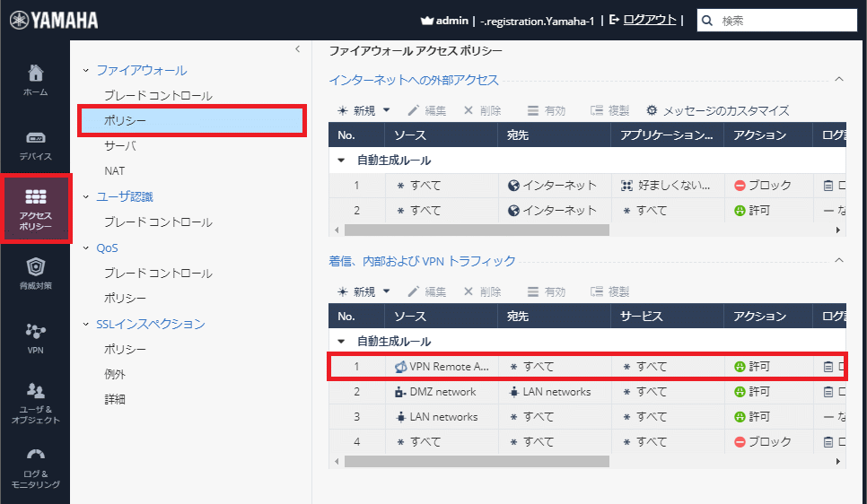Collapse インターネットへの外部アクセス panel chevron
Viewport: 867px width, 504px height.
[839, 80]
